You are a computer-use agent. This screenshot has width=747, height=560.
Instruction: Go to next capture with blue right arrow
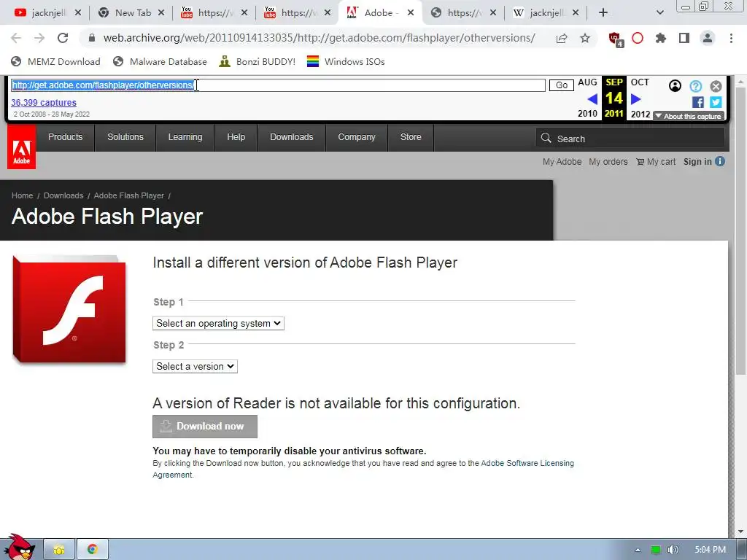[635, 98]
